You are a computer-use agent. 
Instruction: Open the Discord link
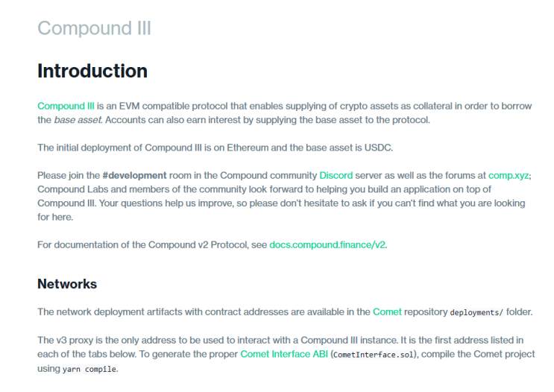point(336,176)
